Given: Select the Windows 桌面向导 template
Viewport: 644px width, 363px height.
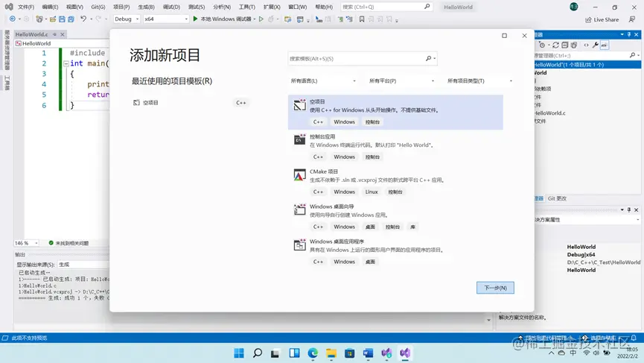Looking at the screenshot, I should coord(395,217).
